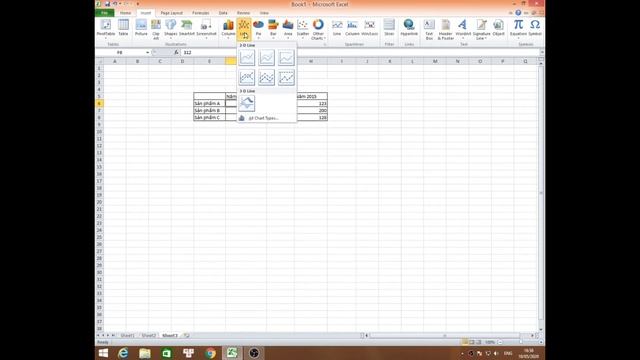Open All Chart Types dialog
Image resolution: width=640 pixels, height=360 pixels.
click(267, 118)
